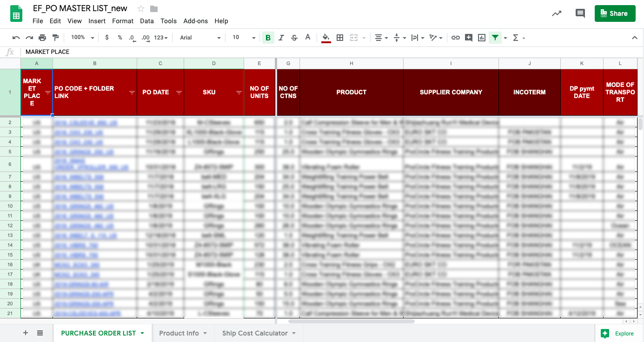
Task: Open the activity dashboard trend icon
Action: [x=556, y=13]
